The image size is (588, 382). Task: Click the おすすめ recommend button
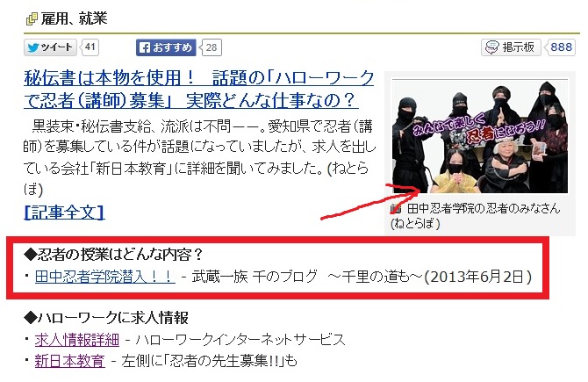point(166,47)
